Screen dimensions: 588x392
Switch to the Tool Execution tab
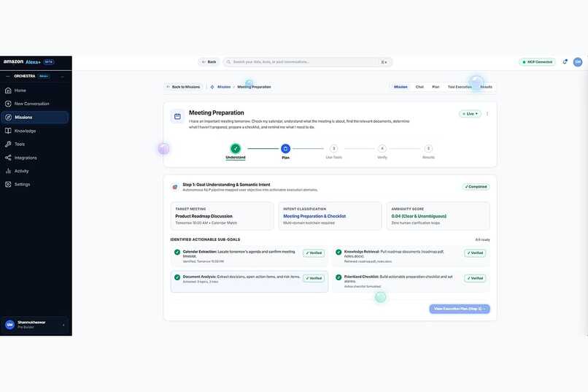(x=460, y=87)
